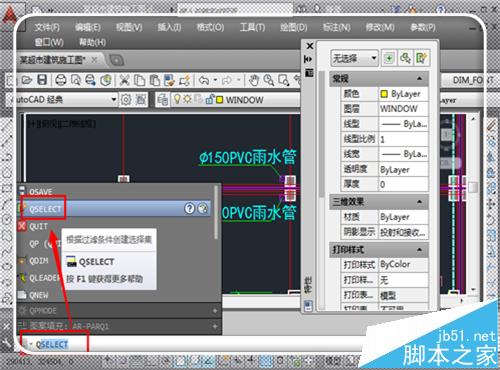
Task: Open the 插入(I) menu
Action: (169, 27)
